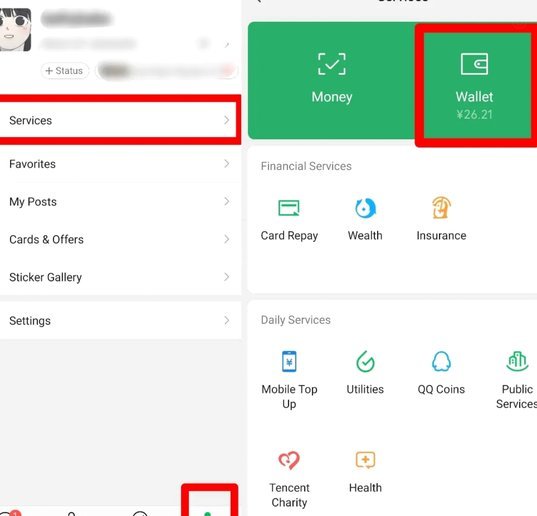The width and height of the screenshot is (537, 516).
Task: Open Sticker Gallery entry
Action: pos(120,277)
